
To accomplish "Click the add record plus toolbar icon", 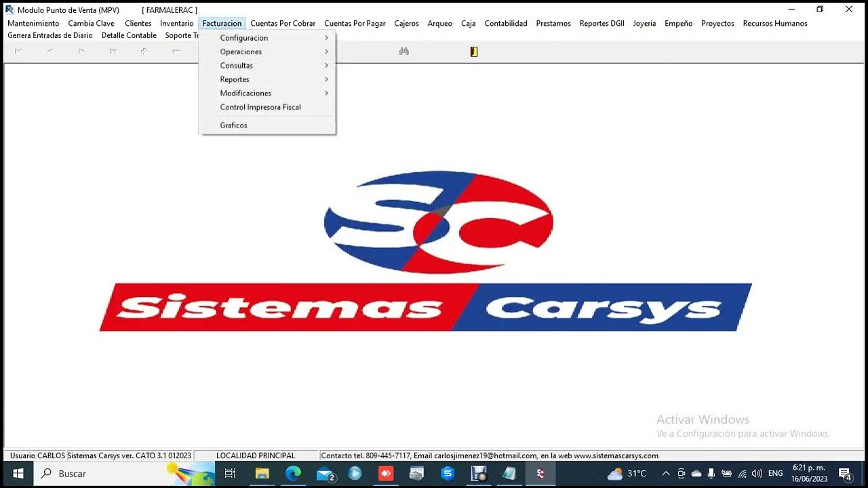I will [144, 52].
